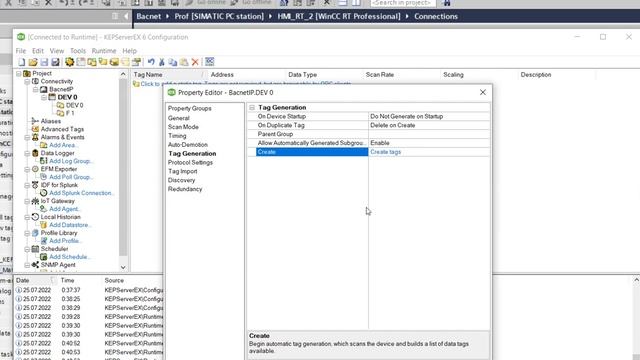Viewport: 640px width, 360px height.
Task: Collapse the Alarms & Events expander
Action: pyautogui.click(x=27, y=137)
